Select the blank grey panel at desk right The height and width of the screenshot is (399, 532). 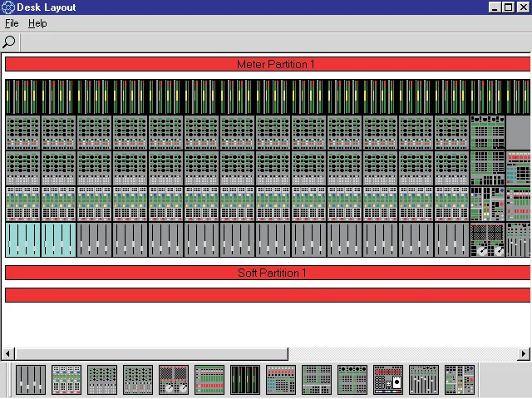(x=518, y=133)
